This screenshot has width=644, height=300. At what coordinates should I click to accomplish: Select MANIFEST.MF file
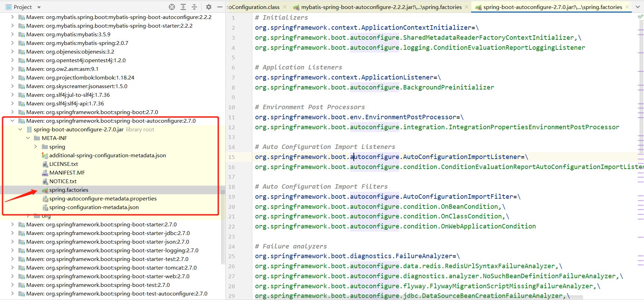pos(67,172)
